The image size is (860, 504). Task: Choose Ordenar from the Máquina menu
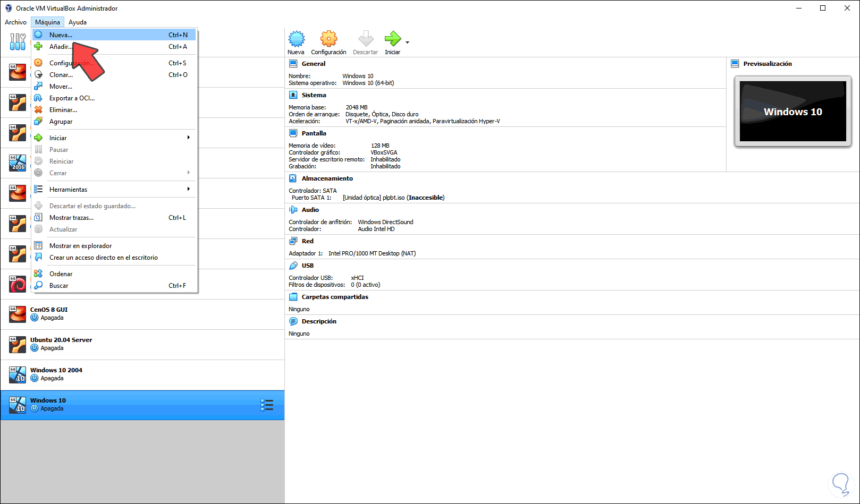[x=114, y=274]
